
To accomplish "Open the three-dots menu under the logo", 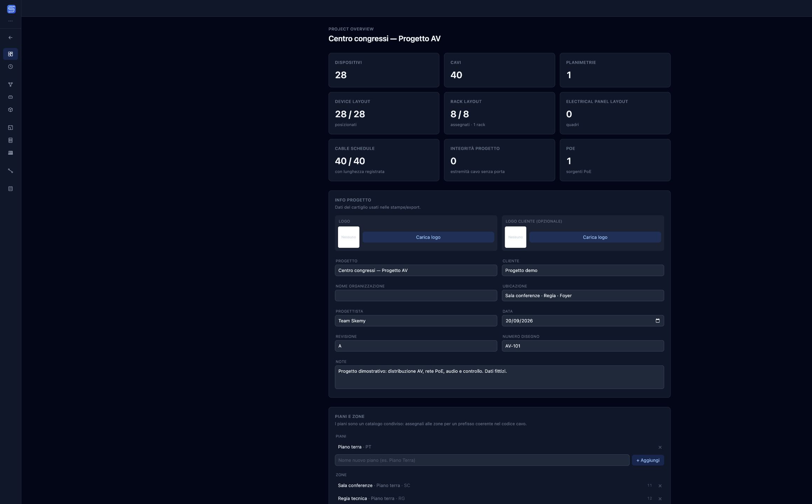I will (11, 21).
